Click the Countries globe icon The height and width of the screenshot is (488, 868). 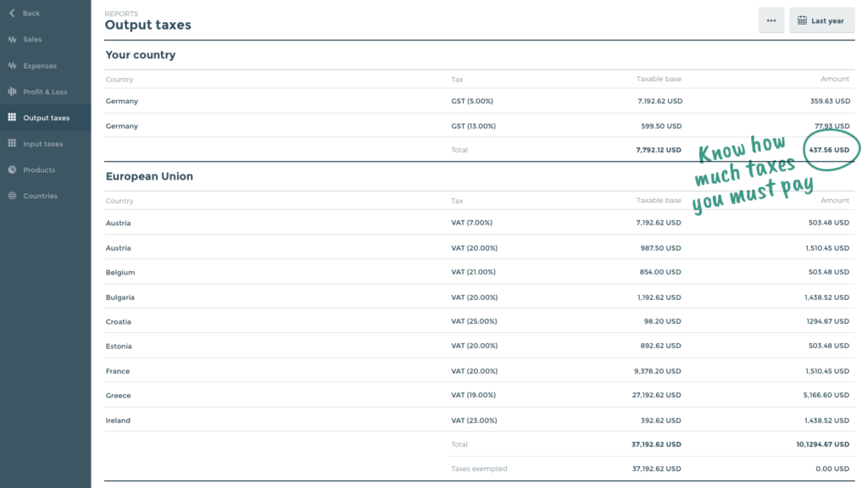[12, 196]
